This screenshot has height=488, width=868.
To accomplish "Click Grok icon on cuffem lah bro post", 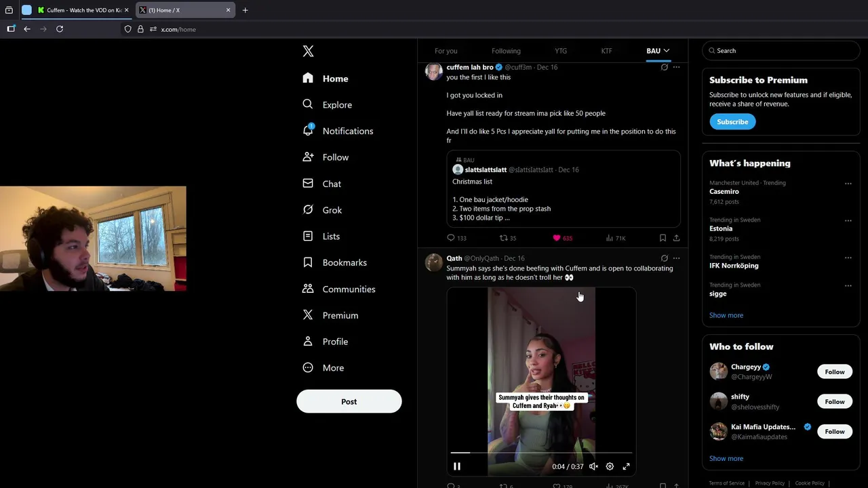I will coord(664,67).
